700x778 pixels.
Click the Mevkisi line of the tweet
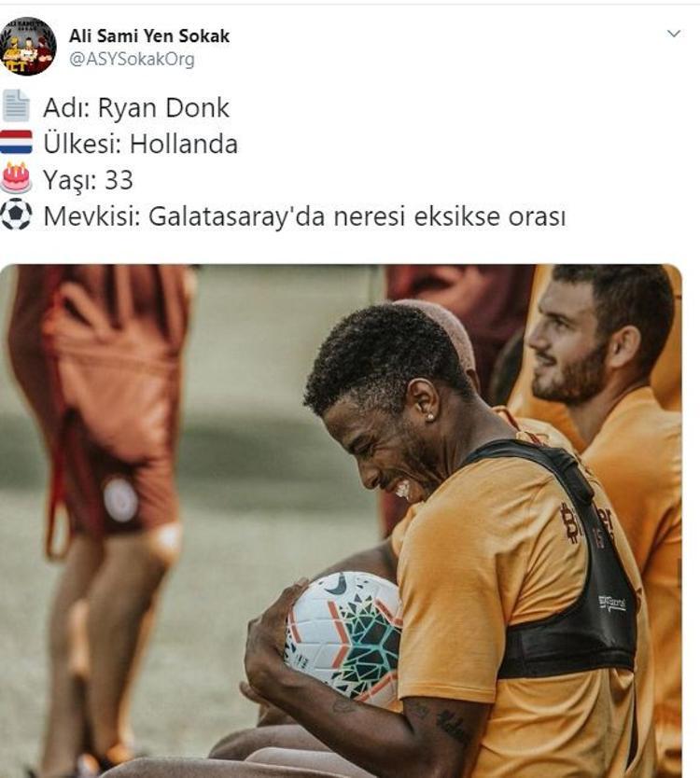click(304, 216)
